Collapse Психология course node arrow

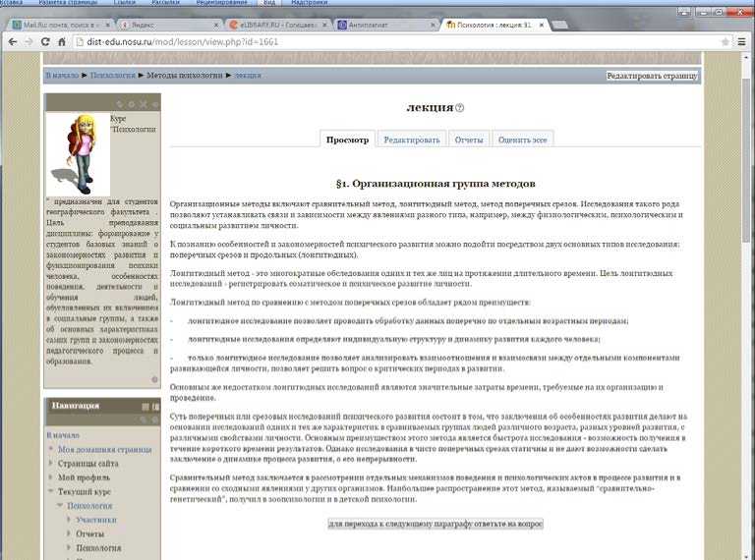60,505
